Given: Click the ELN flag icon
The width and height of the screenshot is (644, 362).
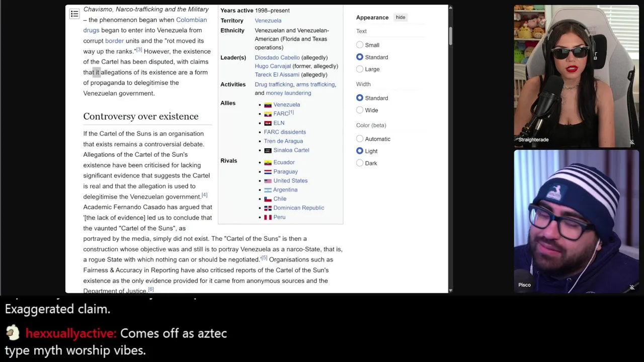Looking at the screenshot, I should pyautogui.click(x=268, y=123).
